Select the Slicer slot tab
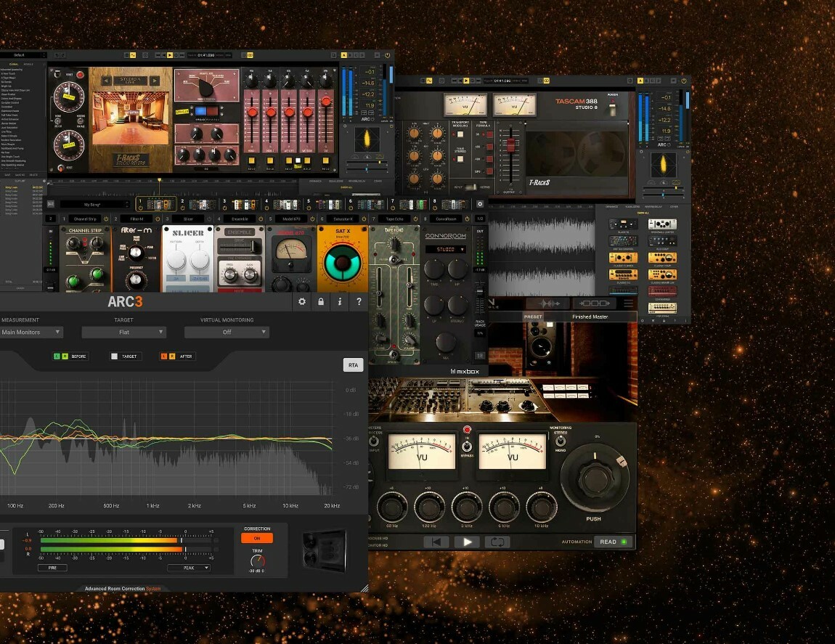This screenshot has height=644, width=835. pyautogui.click(x=188, y=219)
